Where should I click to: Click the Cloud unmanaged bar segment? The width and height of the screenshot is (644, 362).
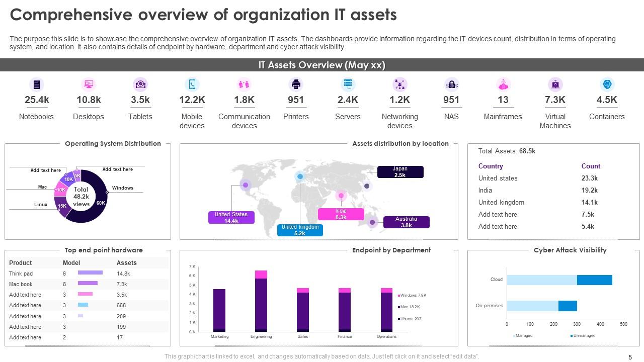pyautogui.click(x=594, y=280)
